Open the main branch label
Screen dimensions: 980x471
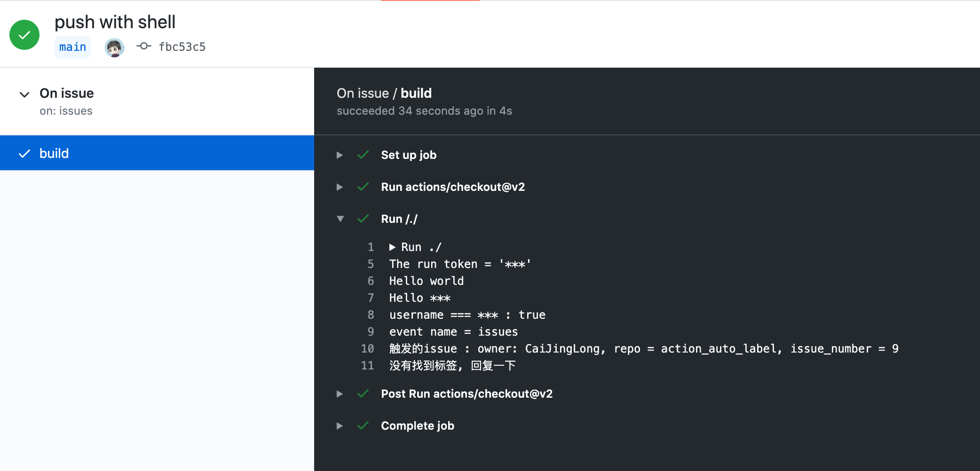click(73, 47)
